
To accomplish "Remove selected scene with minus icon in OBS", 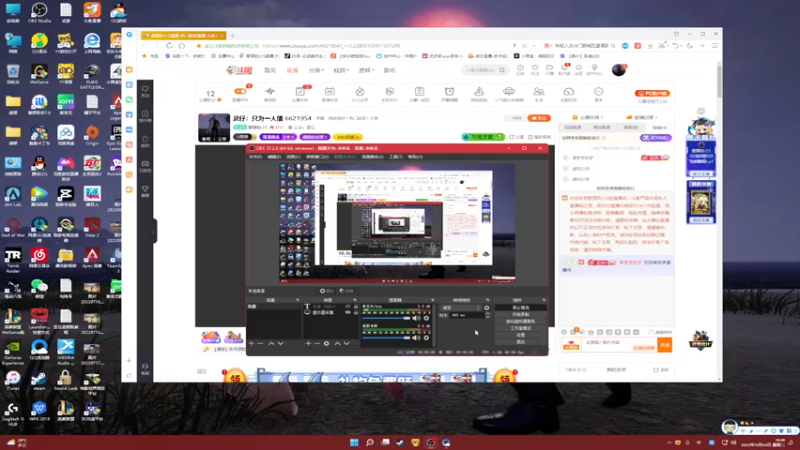I will 261,343.
